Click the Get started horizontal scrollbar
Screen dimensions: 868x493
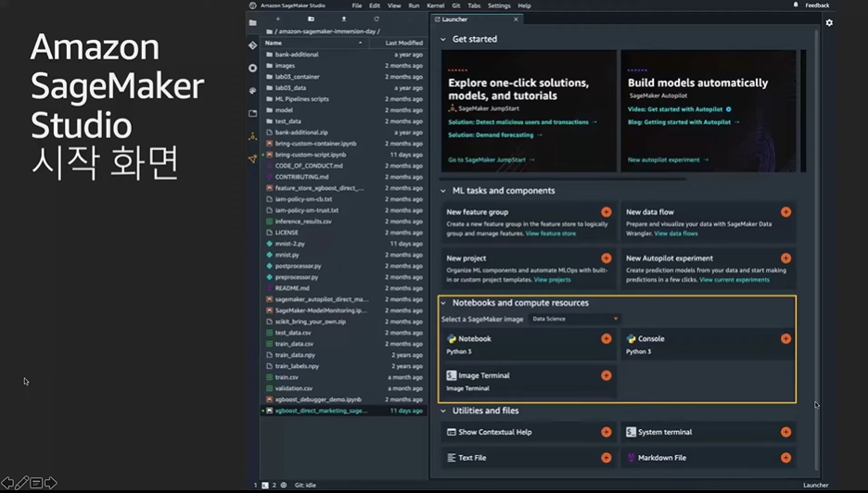(x=562, y=179)
